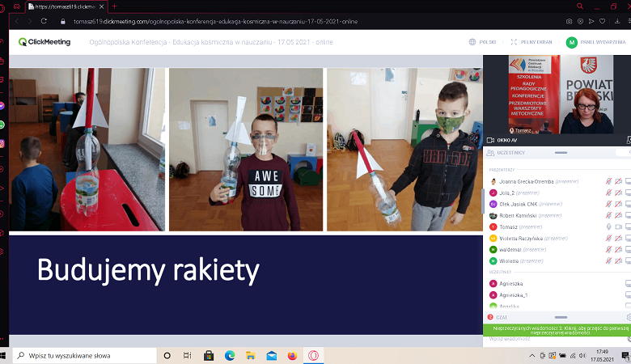Image resolution: width=631 pixels, height=364 pixels.
Task: Click the CZAT panel handle bar
Action: (561, 317)
